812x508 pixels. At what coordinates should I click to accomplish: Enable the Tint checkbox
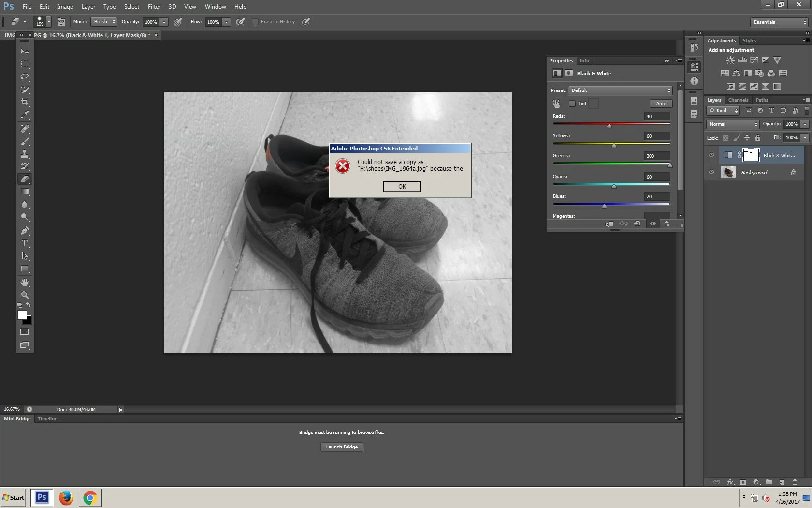coord(572,104)
